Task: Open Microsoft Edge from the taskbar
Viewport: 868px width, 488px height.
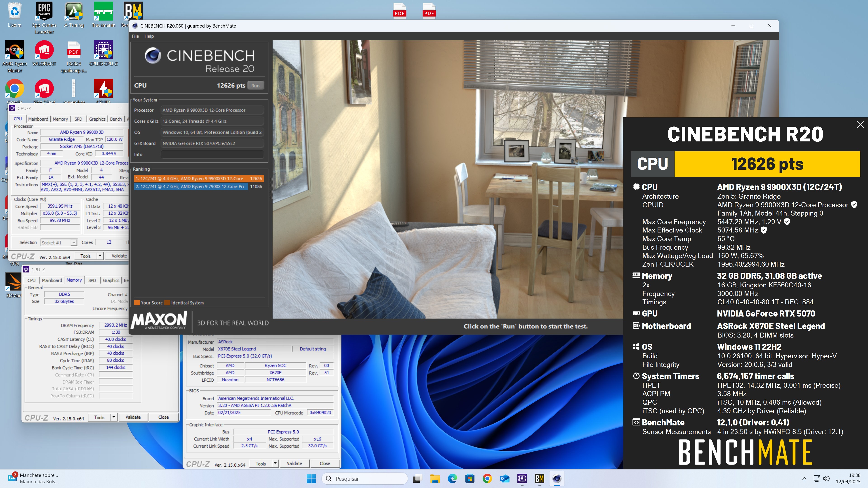Action: tap(452, 478)
